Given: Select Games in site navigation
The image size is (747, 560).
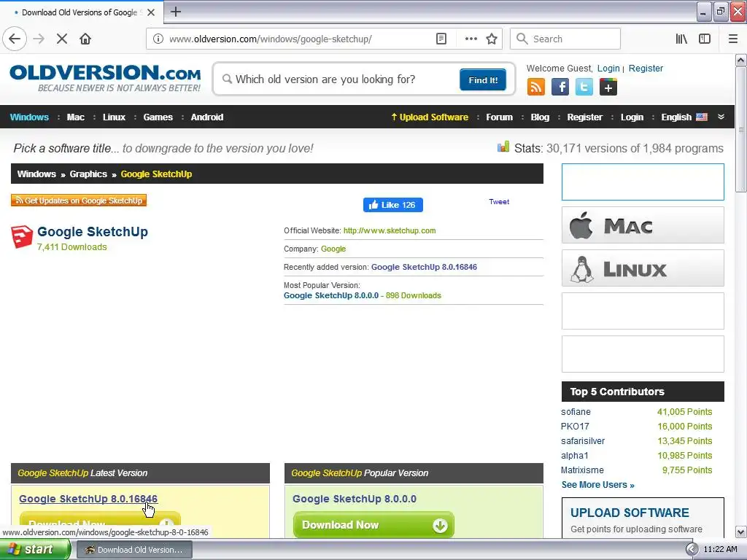Looking at the screenshot, I should point(158,117).
